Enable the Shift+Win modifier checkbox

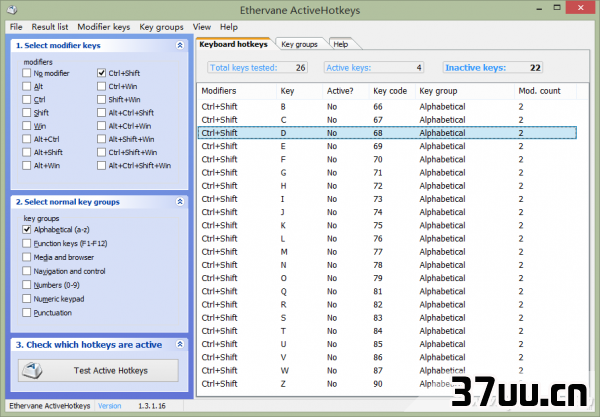coord(101,99)
